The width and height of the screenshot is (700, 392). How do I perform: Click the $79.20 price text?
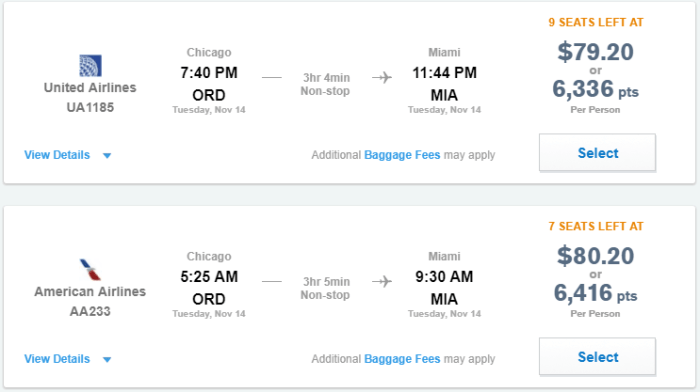(595, 52)
